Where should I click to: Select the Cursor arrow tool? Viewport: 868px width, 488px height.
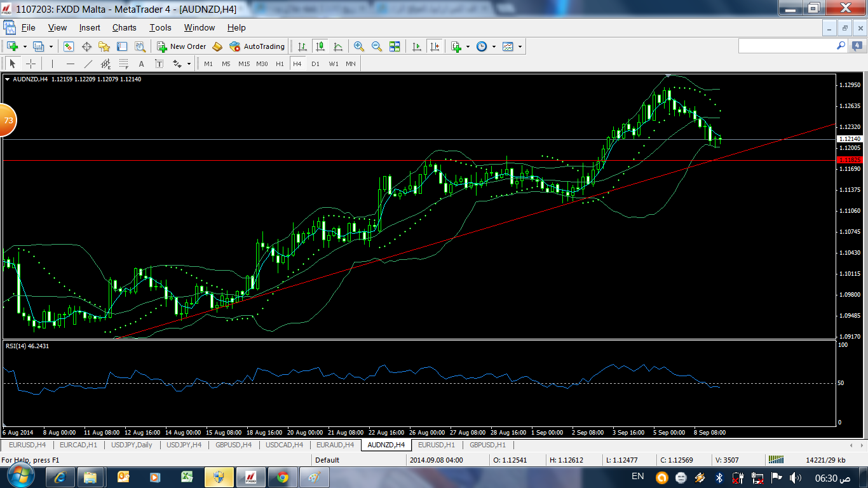[x=12, y=64]
